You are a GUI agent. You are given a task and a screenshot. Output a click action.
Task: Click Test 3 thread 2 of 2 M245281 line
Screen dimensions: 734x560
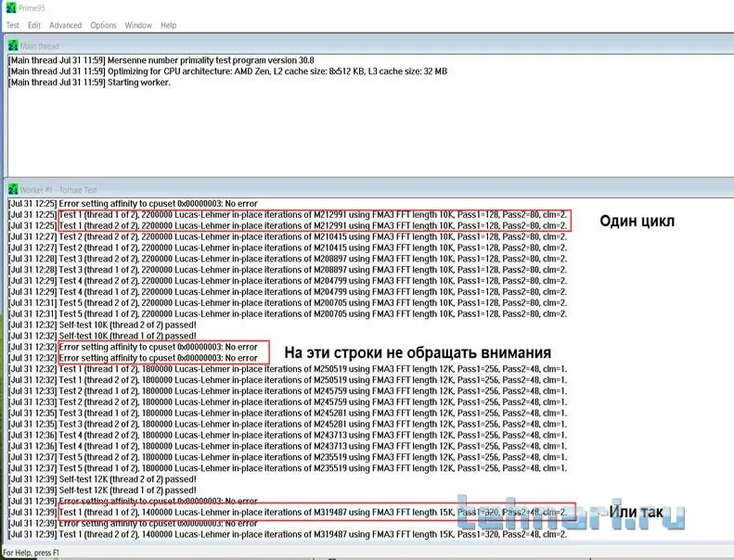click(288, 425)
